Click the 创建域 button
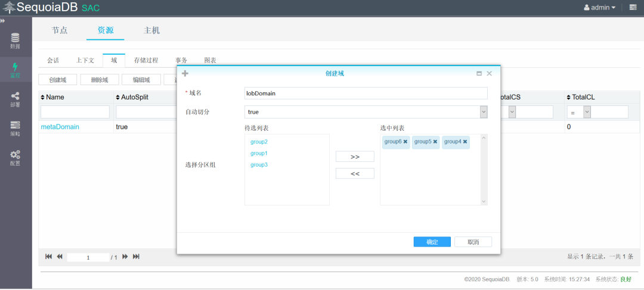Screen dimensions: 644x290 tap(57, 80)
